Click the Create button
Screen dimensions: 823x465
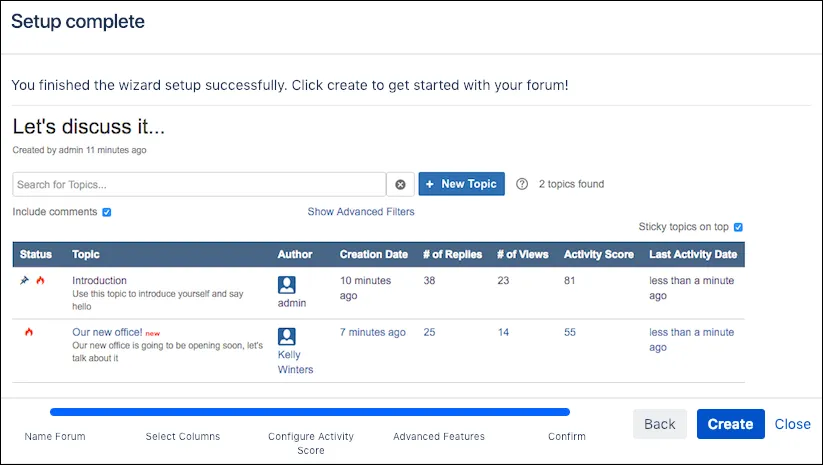coord(731,424)
